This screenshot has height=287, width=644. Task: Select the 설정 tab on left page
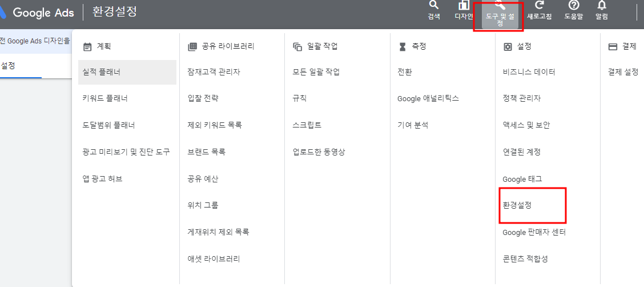tap(8, 66)
